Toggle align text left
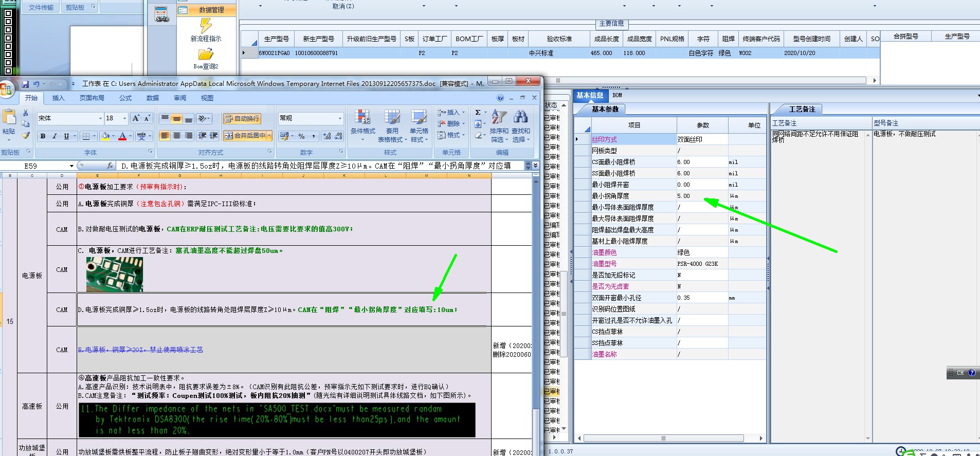The height and width of the screenshot is (456, 980). click(165, 136)
